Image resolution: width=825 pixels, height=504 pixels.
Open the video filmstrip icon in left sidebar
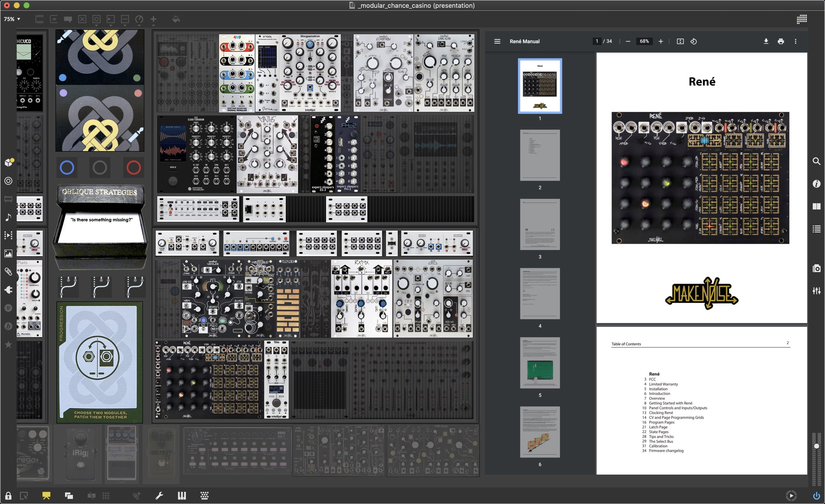(x=8, y=235)
